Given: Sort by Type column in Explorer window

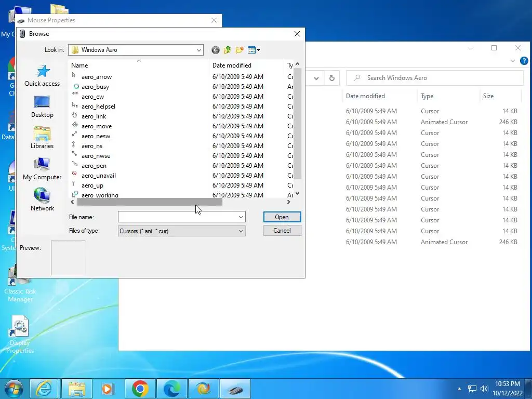Looking at the screenshot, I should (448, 96).
